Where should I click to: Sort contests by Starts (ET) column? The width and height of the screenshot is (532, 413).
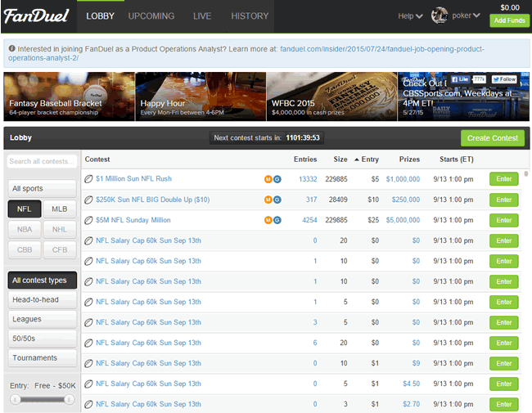[457, 159]
